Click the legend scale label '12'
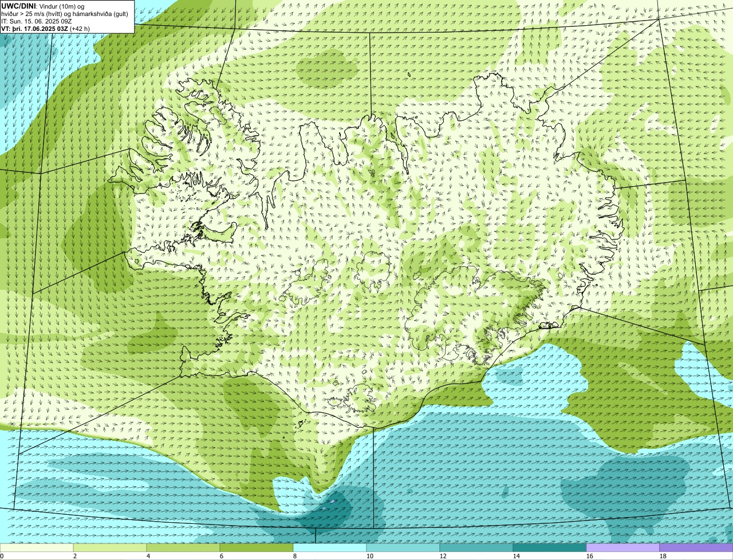 [443, 556]
